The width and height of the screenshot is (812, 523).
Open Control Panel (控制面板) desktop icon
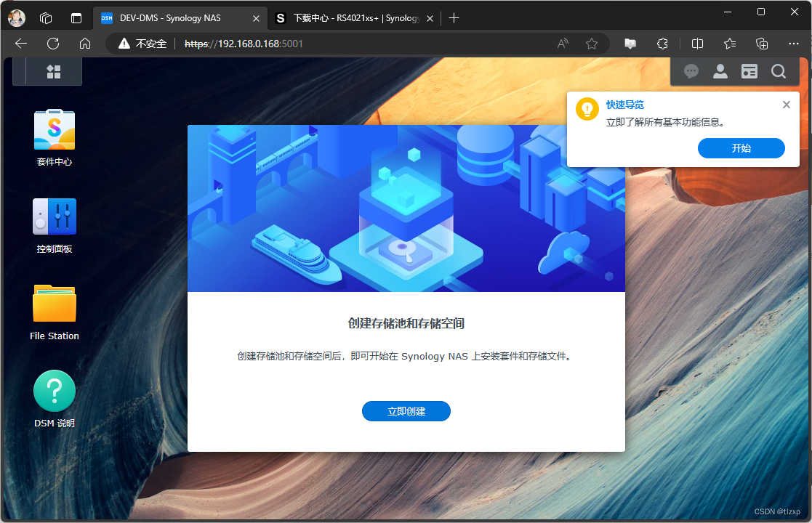[x=55, y=226]
